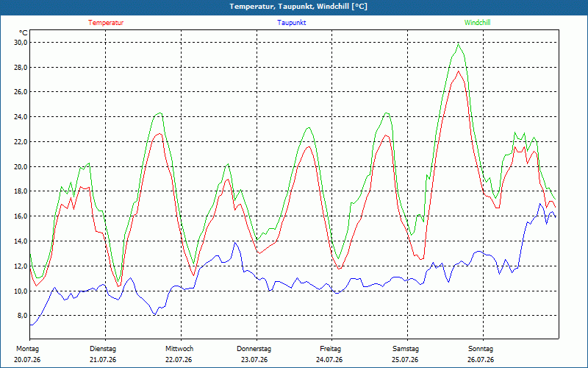Click the red Temperatur peak on Samstag
588x368 pixels.
coord(458,71)
